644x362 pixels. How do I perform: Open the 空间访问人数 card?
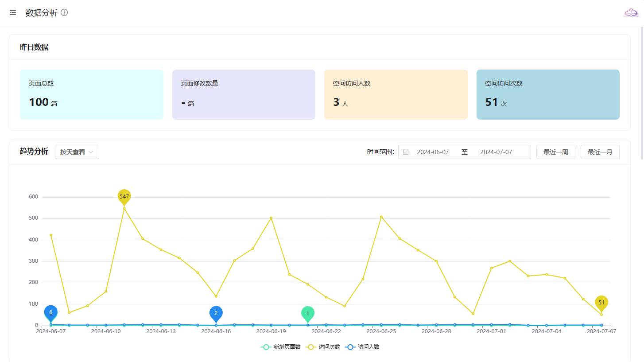point(396,94)
